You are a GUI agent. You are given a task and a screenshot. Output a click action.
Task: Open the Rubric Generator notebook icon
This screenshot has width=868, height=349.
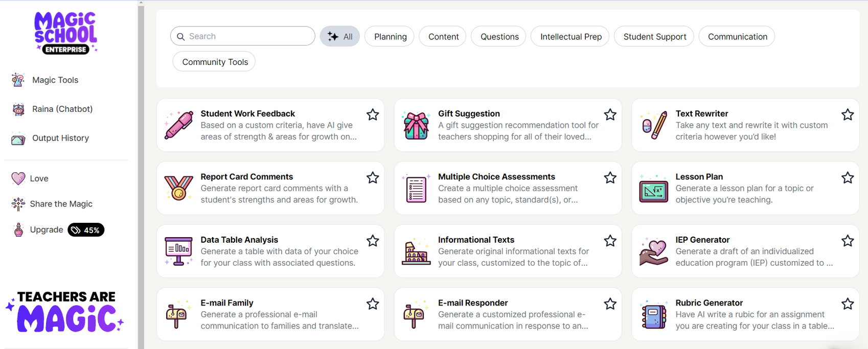[x=653, y=314]
